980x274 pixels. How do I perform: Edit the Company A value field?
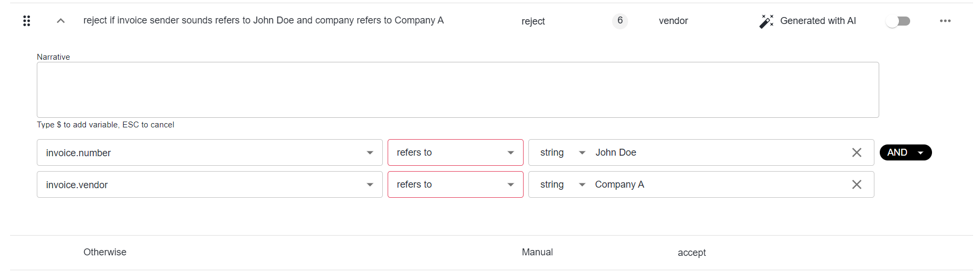point(720,184)
